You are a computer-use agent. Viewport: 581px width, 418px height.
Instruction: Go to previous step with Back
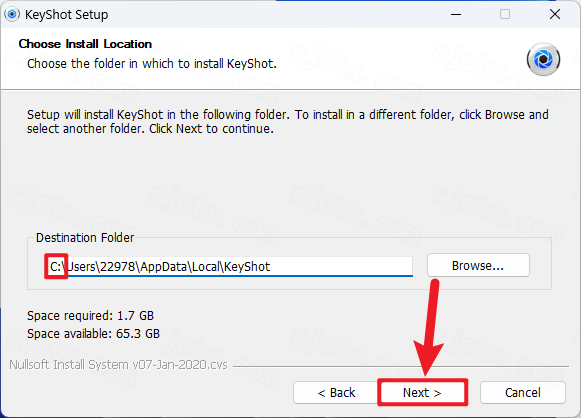pyautogui.click(x=336, y=392)
